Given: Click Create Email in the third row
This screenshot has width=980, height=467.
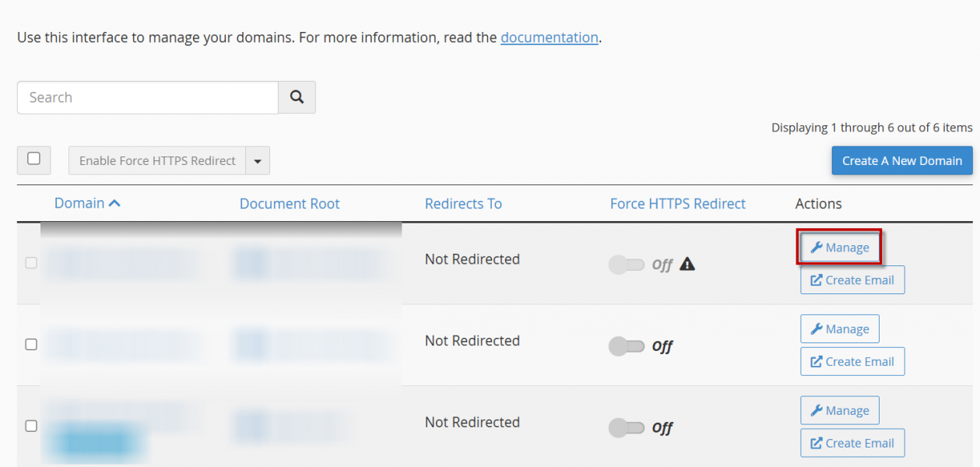Looking at the screenshot, I should coord(852,444).
